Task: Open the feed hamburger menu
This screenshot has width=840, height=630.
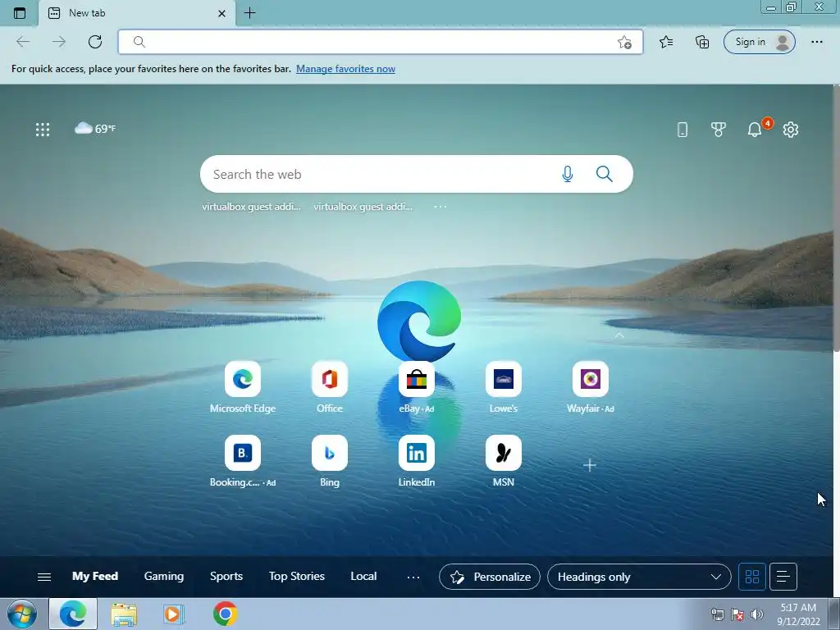Action: tap(44, 577)
